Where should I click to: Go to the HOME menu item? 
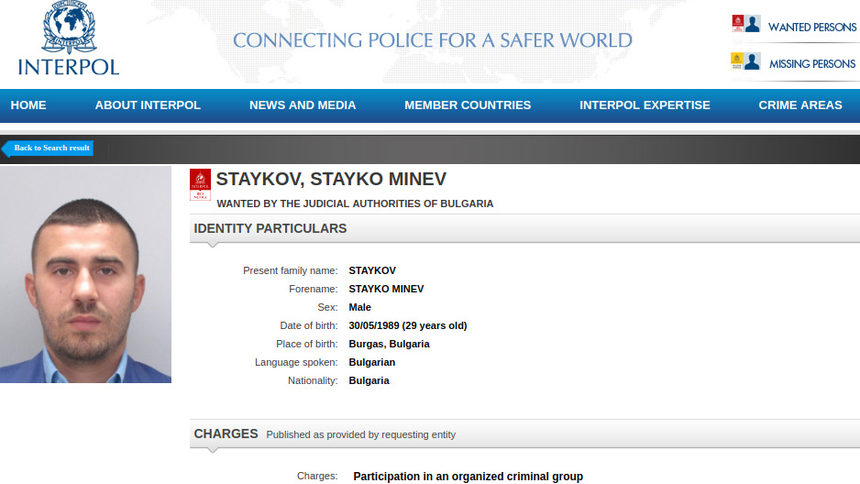pyautogui.click(x=29, y=105)
